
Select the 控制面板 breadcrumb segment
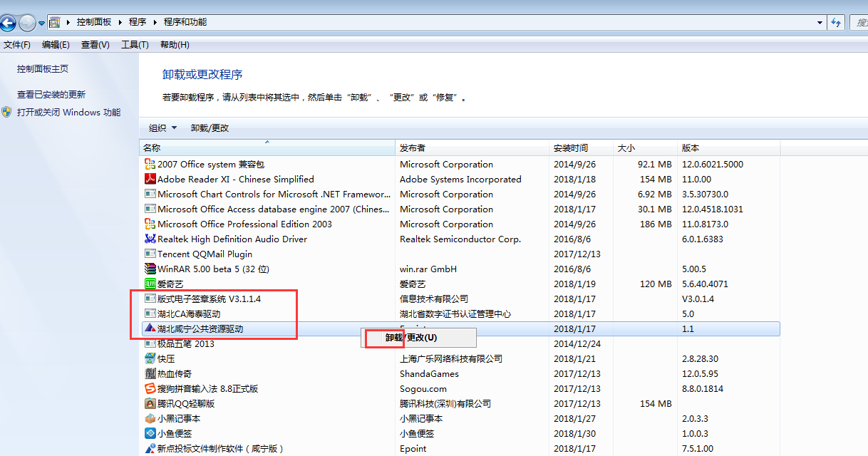point(95,22)
